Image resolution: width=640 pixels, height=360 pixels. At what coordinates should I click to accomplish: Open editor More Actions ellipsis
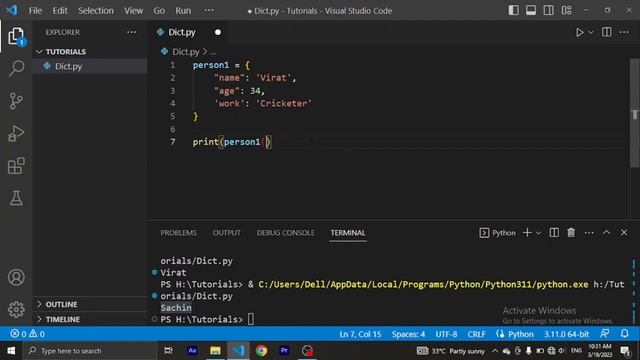[624, 32]
